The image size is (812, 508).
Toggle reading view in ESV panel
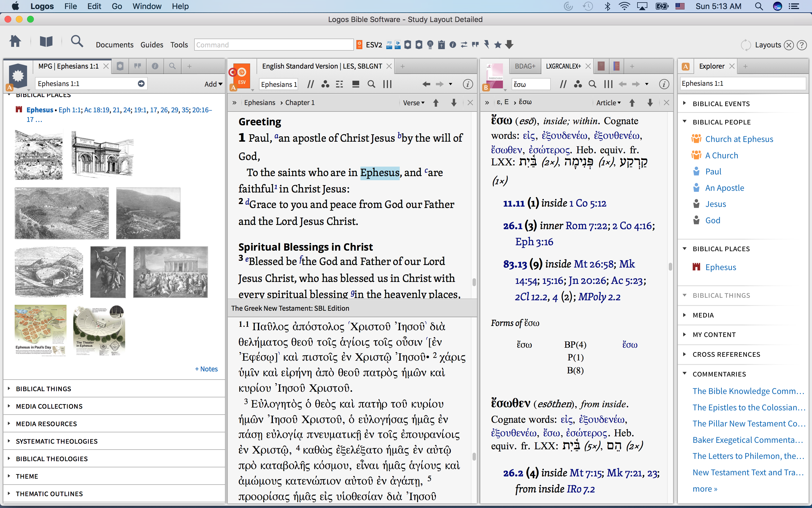click(x=356, y=84)
